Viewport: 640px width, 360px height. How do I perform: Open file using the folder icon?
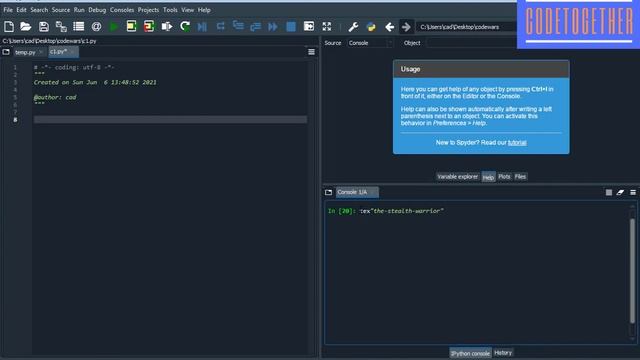tap(26, 27)
